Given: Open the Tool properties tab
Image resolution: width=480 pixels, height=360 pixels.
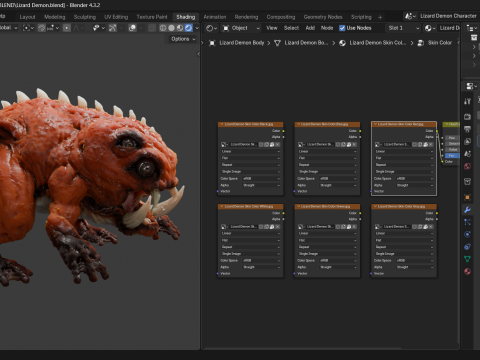Looking at the screenshot, I should coord(467,101).
